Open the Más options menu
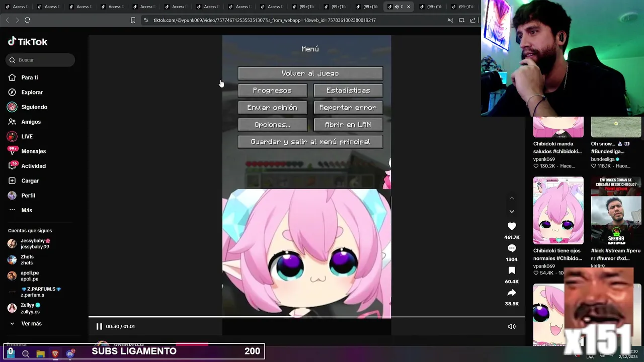Screen dimensions: 644x362 tap(27, 210)
